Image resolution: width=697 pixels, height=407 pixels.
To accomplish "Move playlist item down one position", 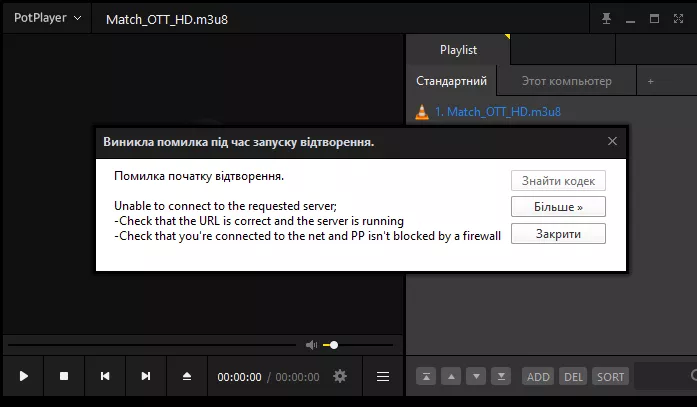I will click(x=476, y=377).
